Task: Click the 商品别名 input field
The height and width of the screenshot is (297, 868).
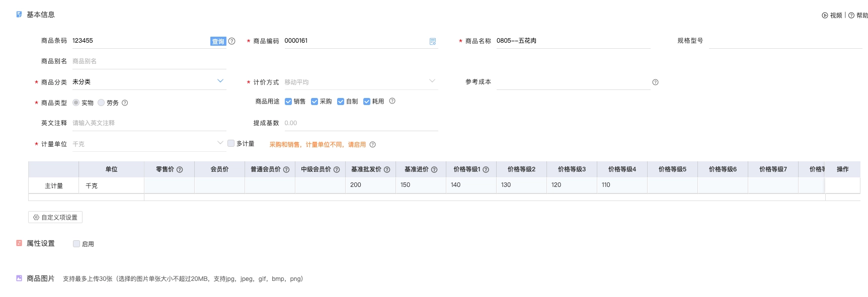Action: [148, 61]
